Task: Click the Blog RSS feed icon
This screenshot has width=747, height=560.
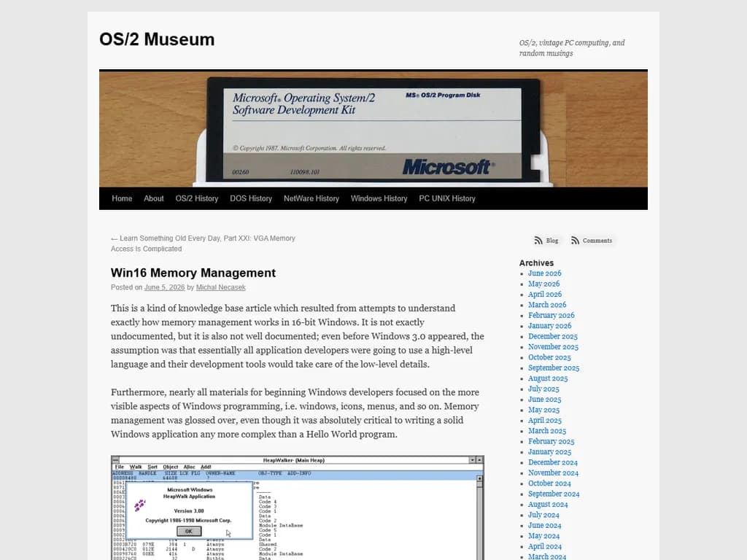Action: pos(538,241)
